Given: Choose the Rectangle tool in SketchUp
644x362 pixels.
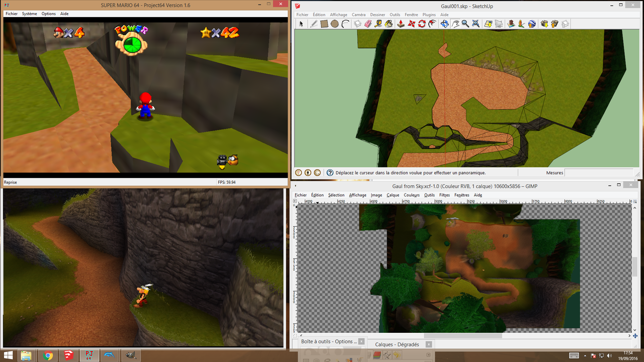Looking at the screenshot, I should [324, 24].
